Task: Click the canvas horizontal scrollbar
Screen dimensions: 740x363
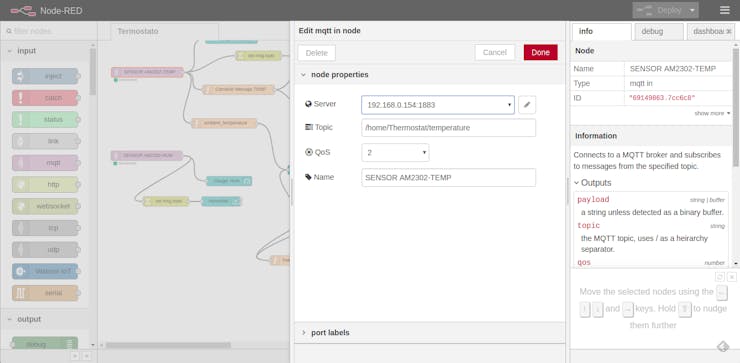Action: (x=168, y=345)
